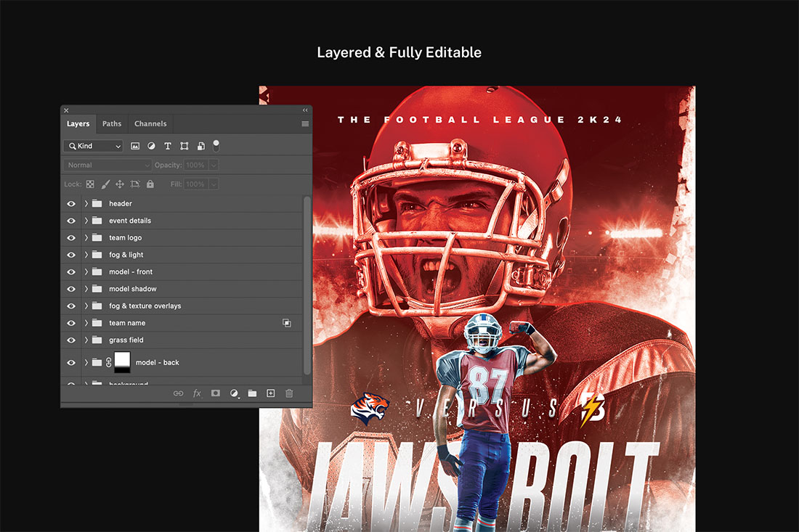Expand the model - front group
This screenshot has width=799, height=532.
86,272
